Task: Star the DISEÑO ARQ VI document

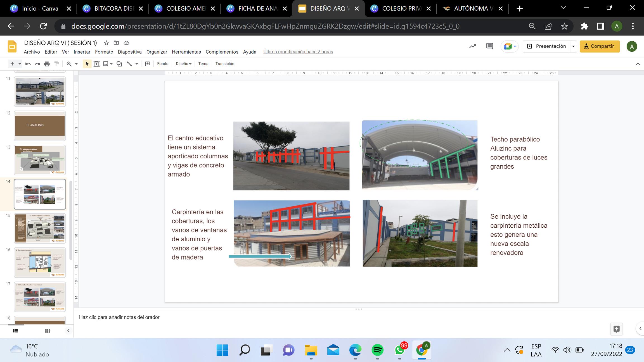Action: tap(106, 43)
